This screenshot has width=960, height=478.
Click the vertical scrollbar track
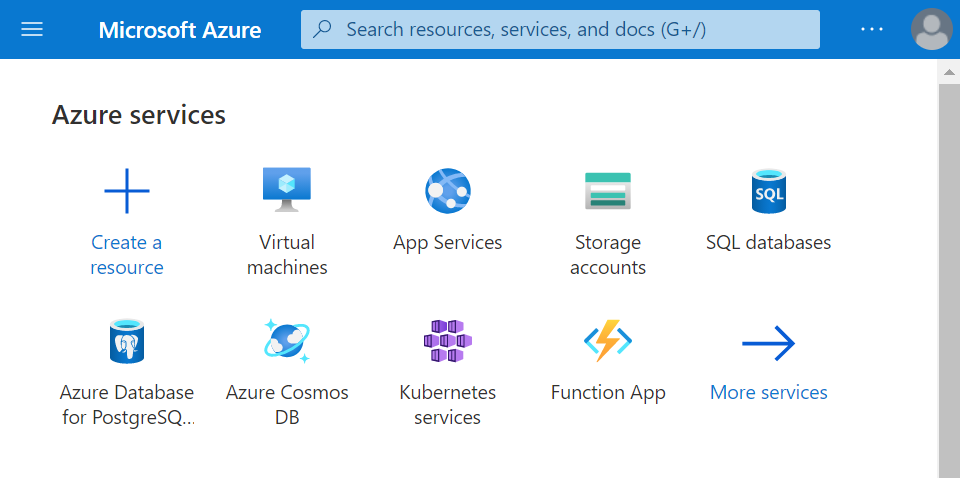click(949, 280)
